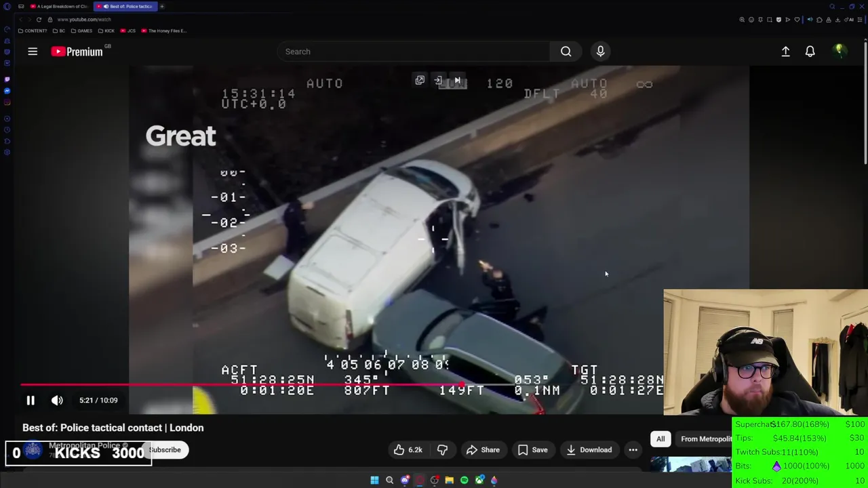Mute tab audio via speaker toolbar icon
Viewport: 868px width, 488px height.
[x=810, y=20]
